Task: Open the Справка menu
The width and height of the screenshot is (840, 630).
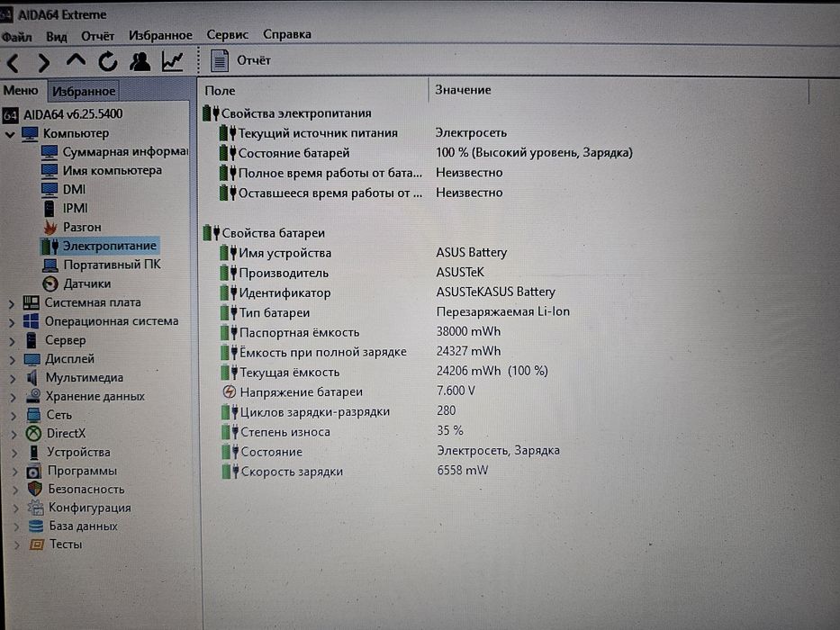Action: point(286,34)
